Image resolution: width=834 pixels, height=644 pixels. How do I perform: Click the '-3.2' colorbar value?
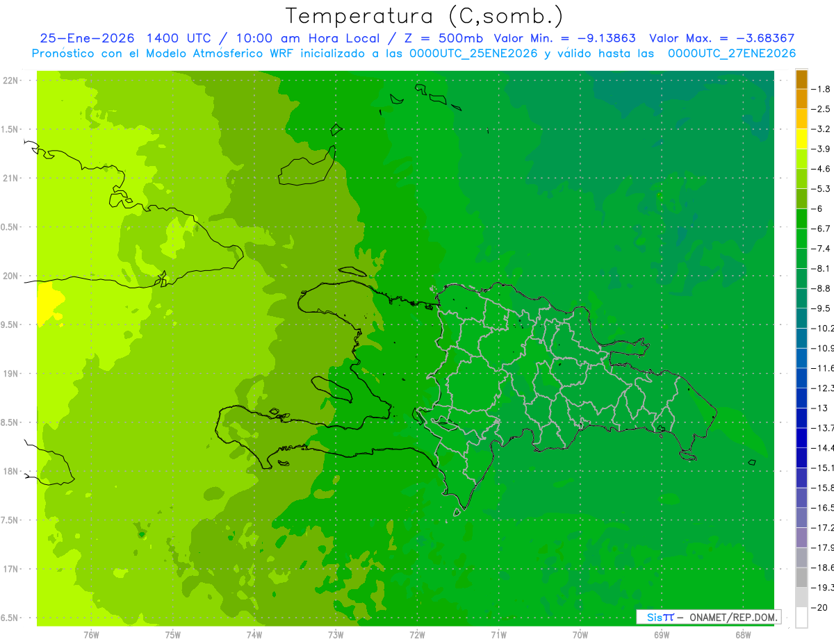click(x=821, y=129)
